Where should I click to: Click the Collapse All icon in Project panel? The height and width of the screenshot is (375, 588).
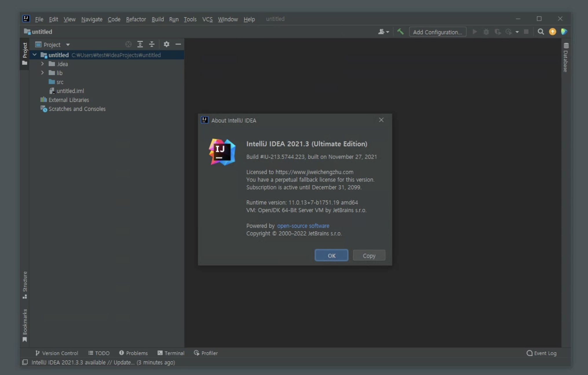[151, 44]
